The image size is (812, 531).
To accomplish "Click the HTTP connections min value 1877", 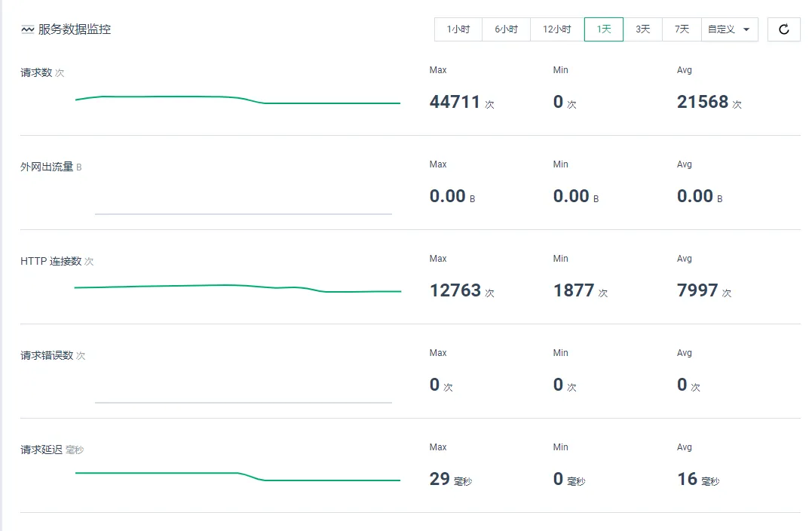I will point(574,290).
